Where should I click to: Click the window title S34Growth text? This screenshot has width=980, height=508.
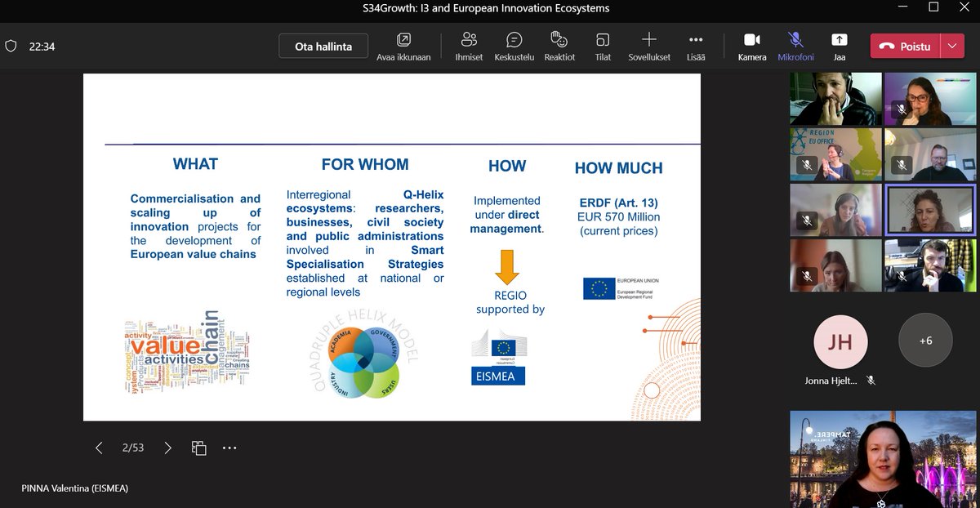click(486, 8)
